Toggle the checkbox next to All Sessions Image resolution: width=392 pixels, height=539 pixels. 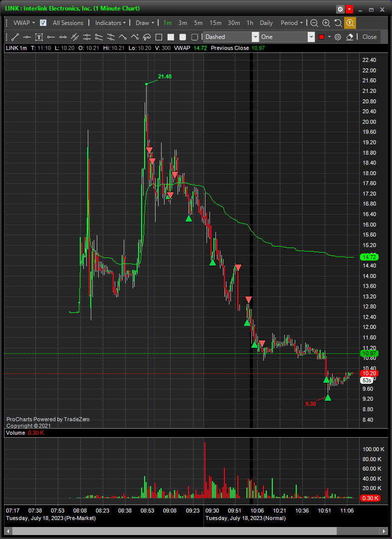tap(43, 22)
